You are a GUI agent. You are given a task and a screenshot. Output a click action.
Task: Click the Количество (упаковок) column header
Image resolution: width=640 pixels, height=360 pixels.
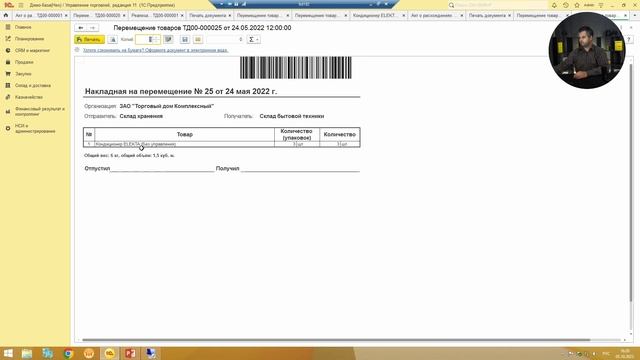tap(297, 134)
